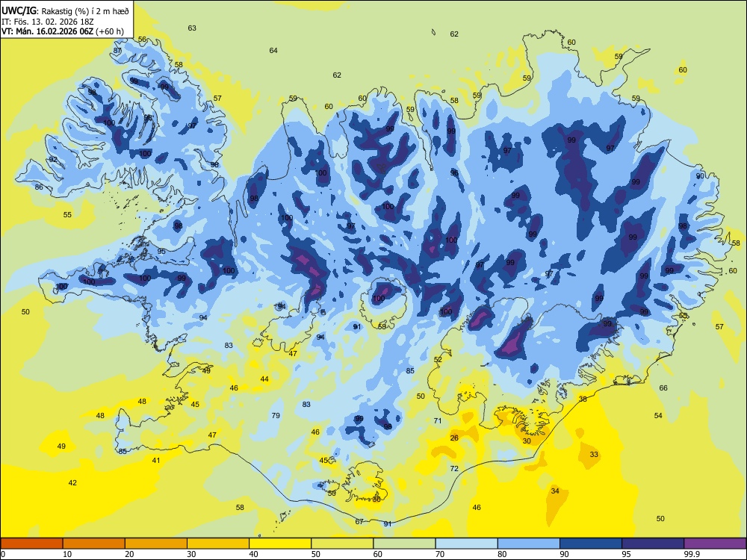Select the '20' legend tick label
The width and height of the screenshot is (747, 560).
coord(129,554)
